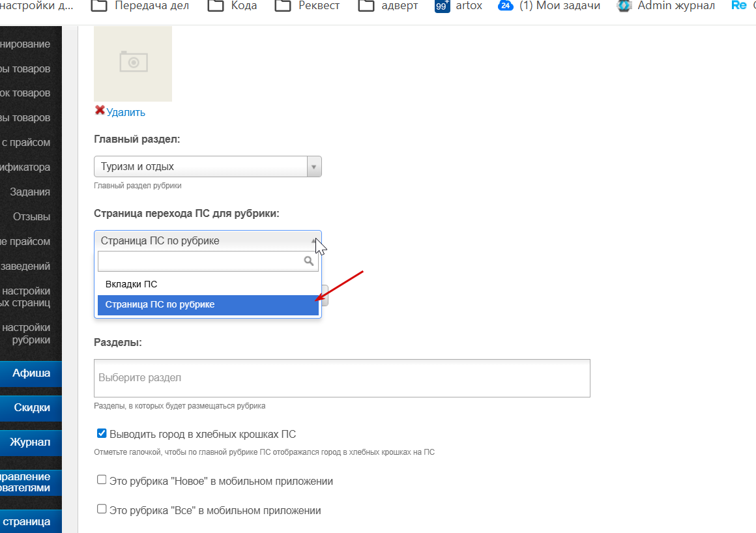
Task: Uncheck Выводить город в хлебных крошках ПС
Action: coord(101,433)
